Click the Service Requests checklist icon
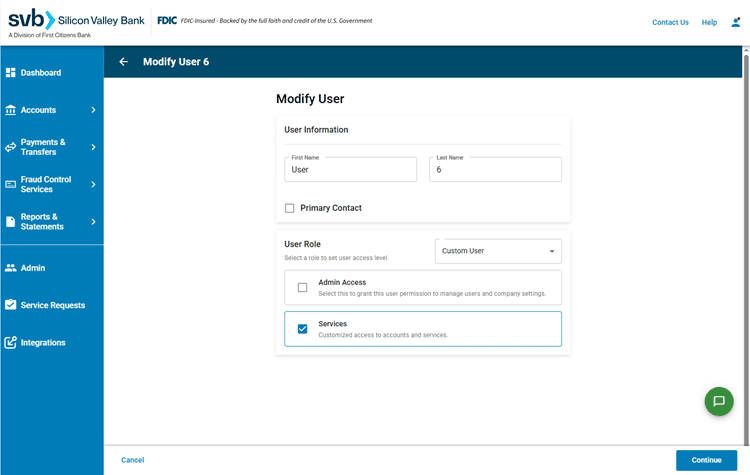 (x=11, y=305)
